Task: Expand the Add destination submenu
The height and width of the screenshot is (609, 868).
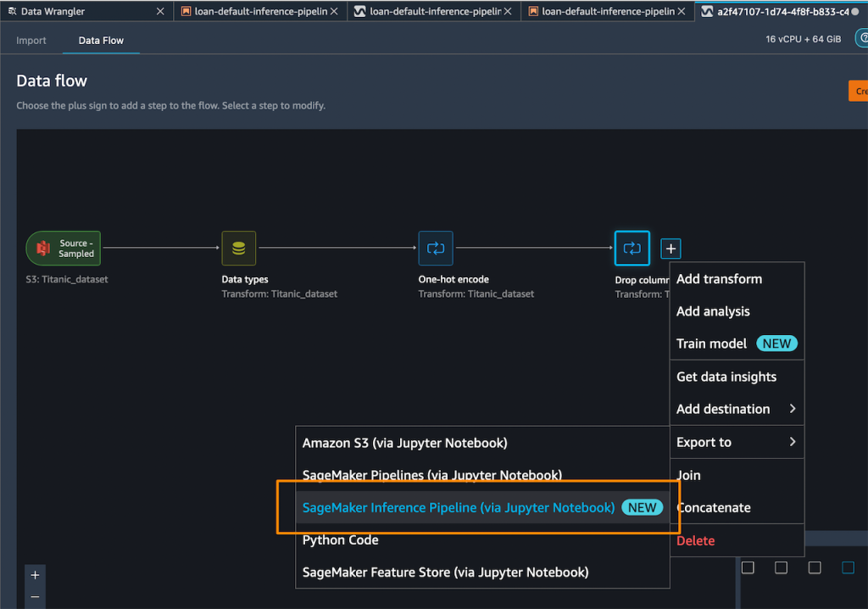Action: pyautogui.click(x=737, y=409)
